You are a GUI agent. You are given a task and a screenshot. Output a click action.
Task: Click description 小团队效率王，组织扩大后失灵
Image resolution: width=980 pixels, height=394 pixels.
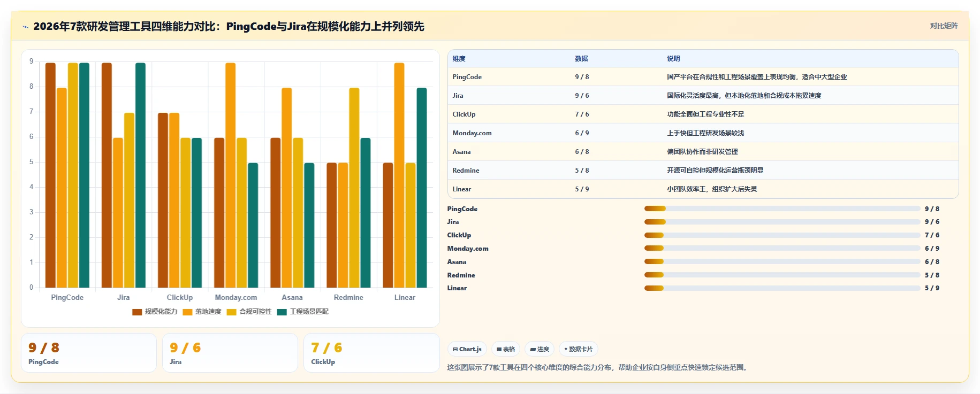tap(712, 189)
